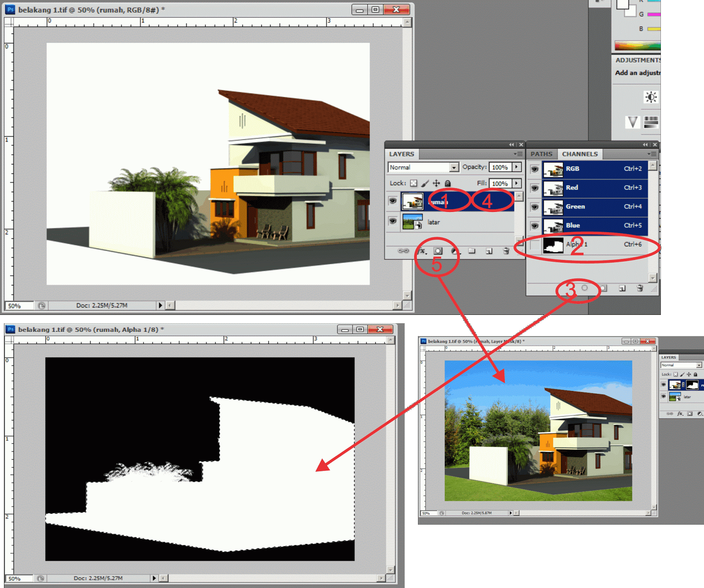Select the Add Layer Mask icon
Image resolution: width=704 pixels, height=588 pixels.
[437, 251]
